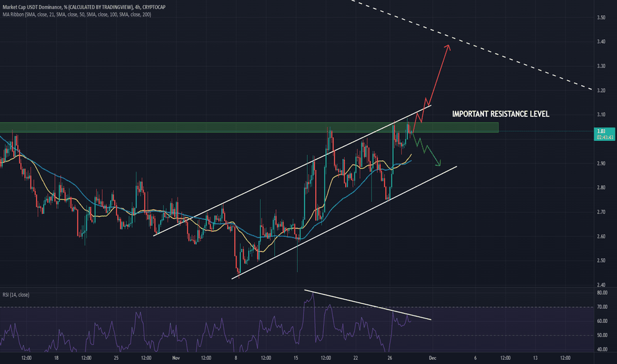Click the Nov label on time axis
The width and height of the screenshot is (617, 364).
pos(176,358)
